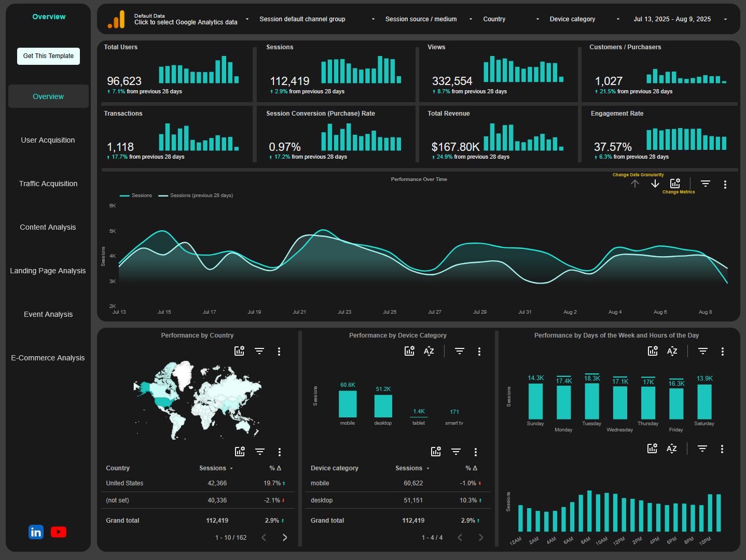Go to E-Commerce Analysis page
Image resolution: width=746 pixels, height=560 pixels.
(48, 358)
